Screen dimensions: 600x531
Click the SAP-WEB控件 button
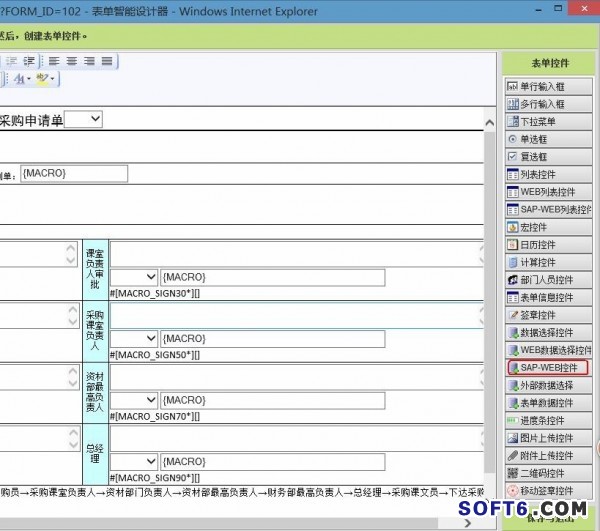[546, 368]
